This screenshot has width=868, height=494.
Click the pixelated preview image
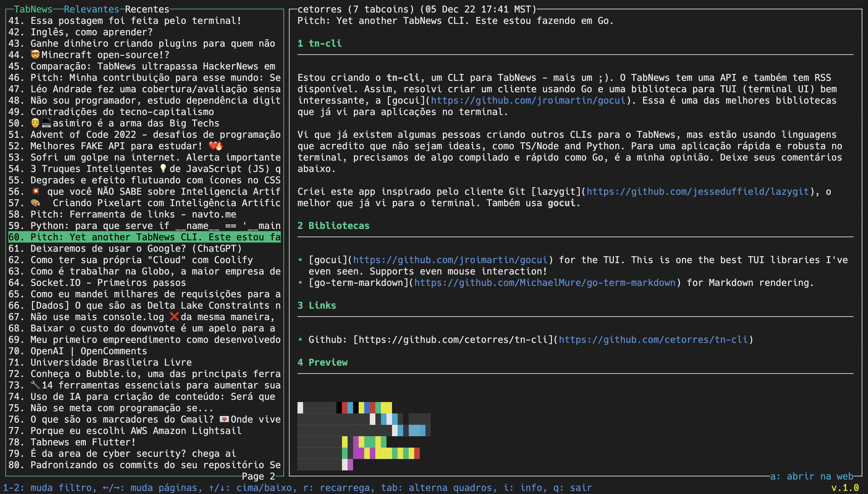click(364, 436)
